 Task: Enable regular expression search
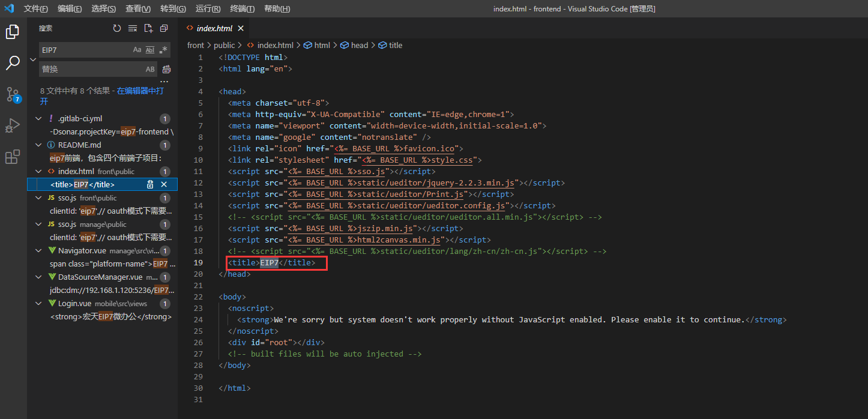tap(163, 50)
